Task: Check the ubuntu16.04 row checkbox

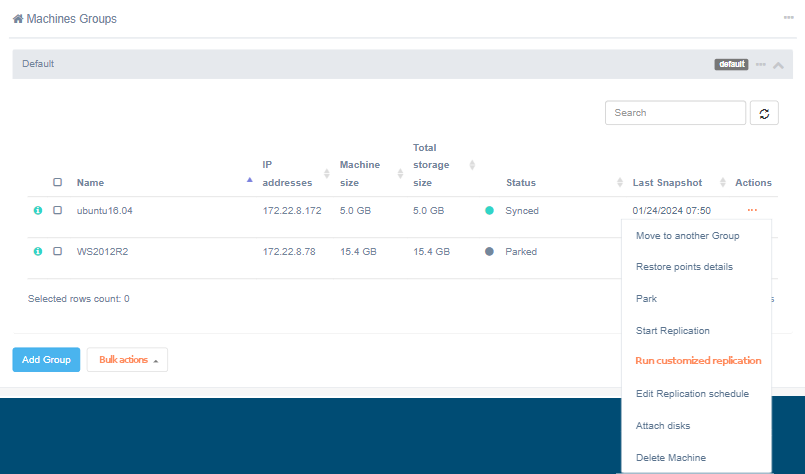Action: click(x=57, y=211)
